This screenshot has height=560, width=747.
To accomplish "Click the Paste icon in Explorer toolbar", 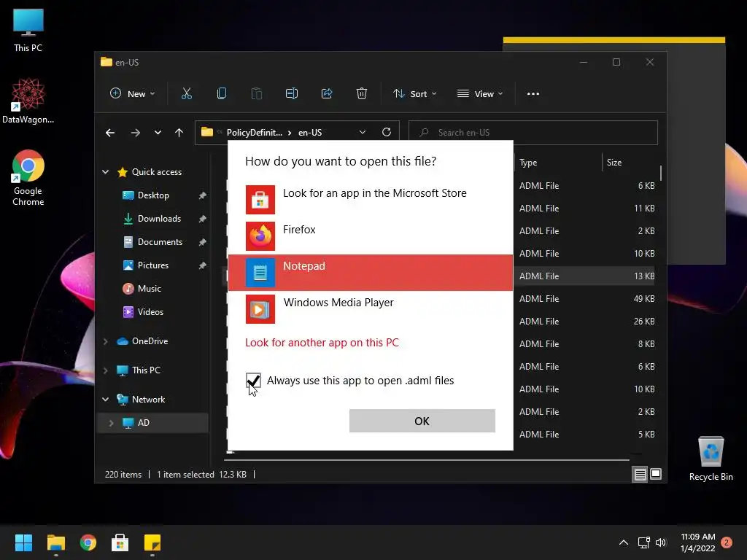I will click(256, 94).
